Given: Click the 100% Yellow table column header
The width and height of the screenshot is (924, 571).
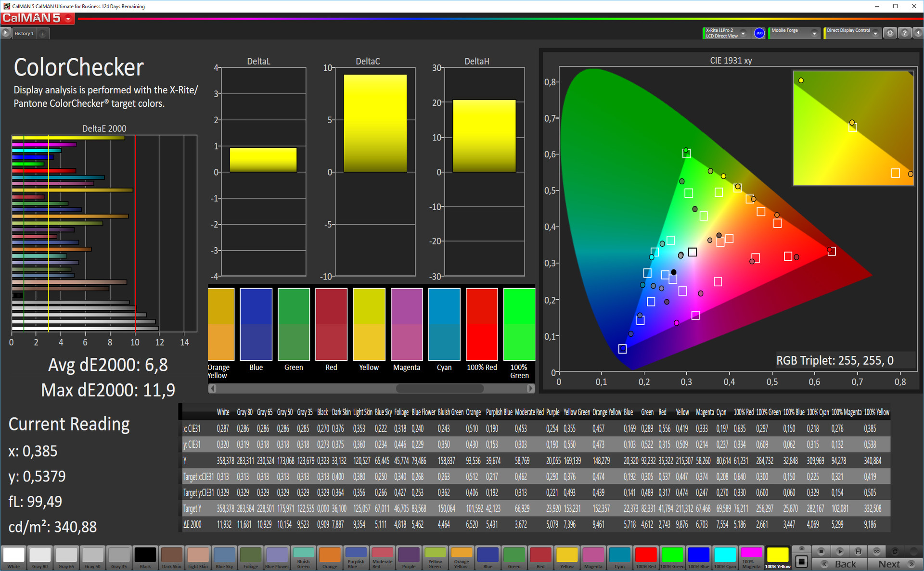Looking at the screenshot, I should click(x=876, y=412).
